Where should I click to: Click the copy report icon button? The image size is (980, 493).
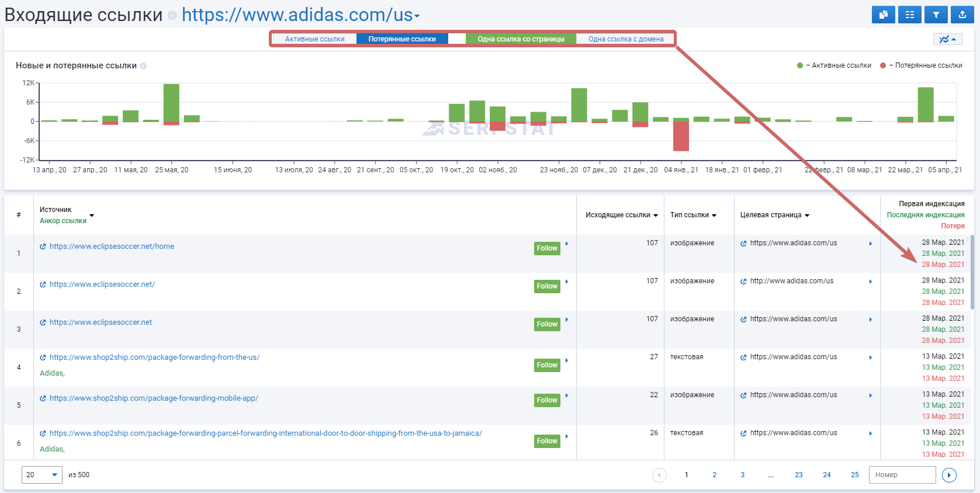[x=883, y=15]
